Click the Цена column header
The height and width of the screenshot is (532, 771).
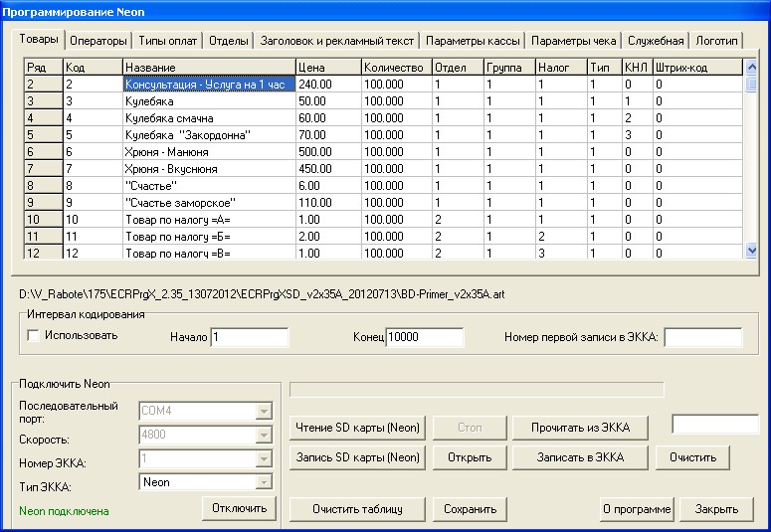[328, 68]
